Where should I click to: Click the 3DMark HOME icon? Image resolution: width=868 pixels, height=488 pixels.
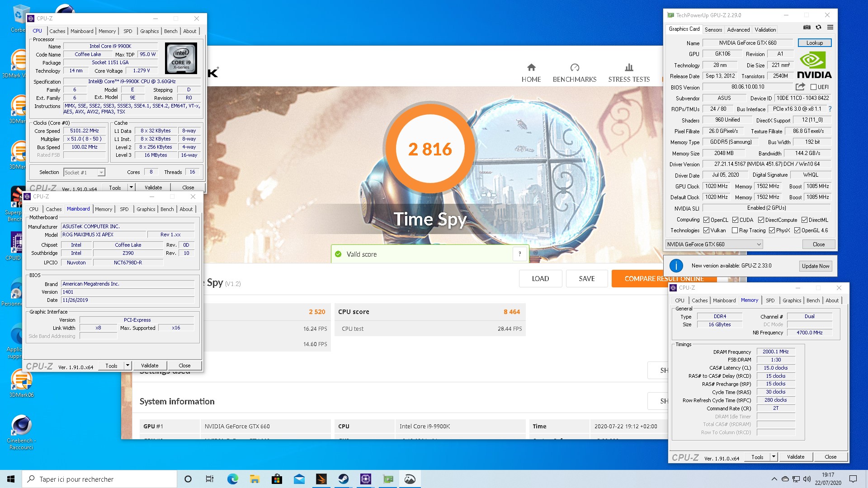(x=531, y=68)
